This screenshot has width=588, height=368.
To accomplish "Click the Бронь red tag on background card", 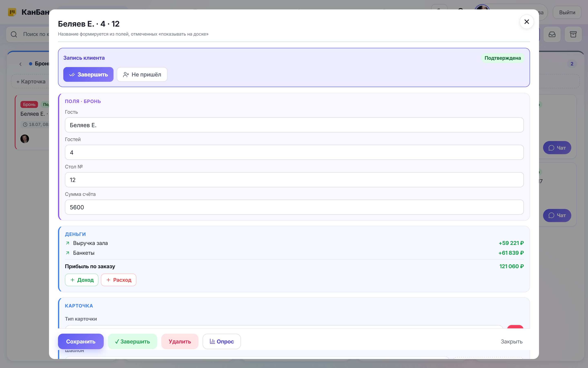I will point(29,104).
